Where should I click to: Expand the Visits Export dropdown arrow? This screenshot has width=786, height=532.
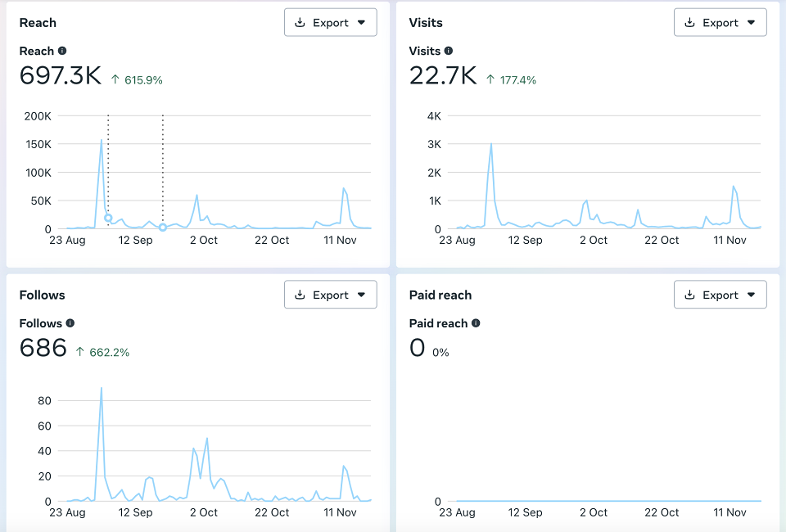pyautogui.click(x=751, y=23)
